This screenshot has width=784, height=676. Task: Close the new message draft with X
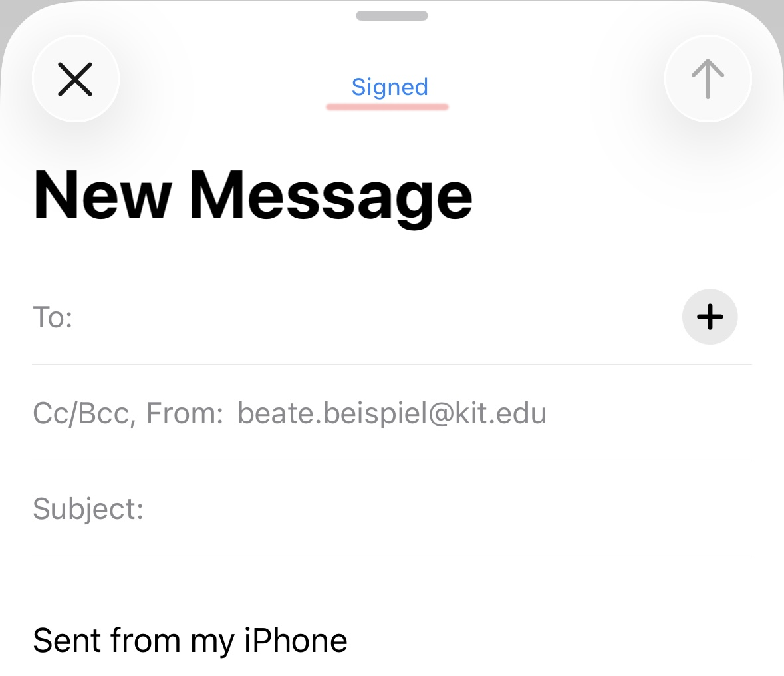(x=75, y=79)
